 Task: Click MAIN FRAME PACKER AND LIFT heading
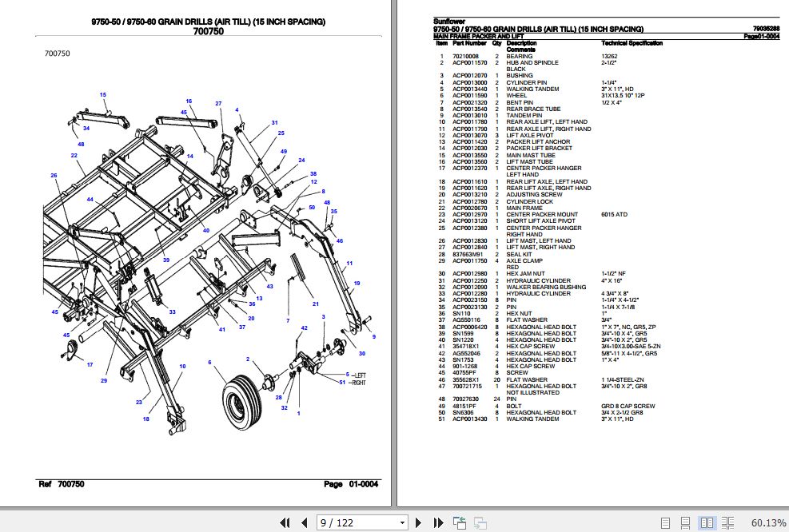point(479,36)
